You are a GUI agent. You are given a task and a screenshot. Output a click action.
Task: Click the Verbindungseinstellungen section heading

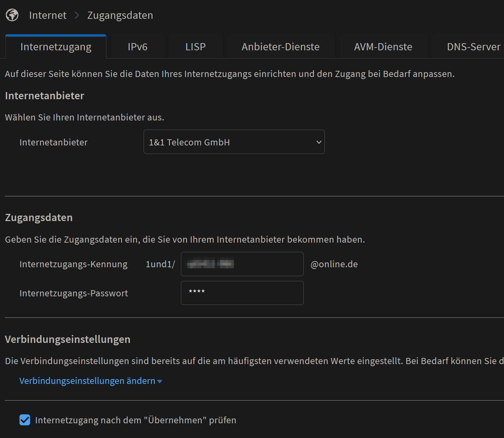pyautogui.click(x=67, y=339)
